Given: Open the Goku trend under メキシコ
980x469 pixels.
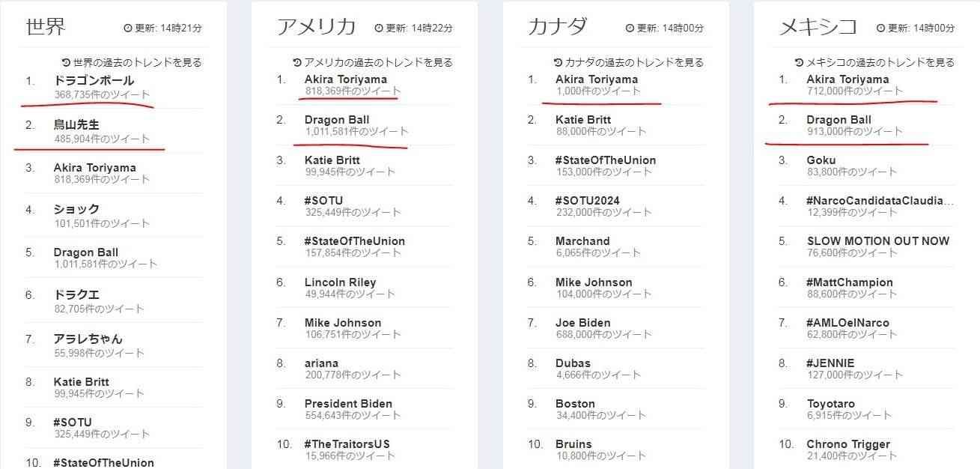Looking at the screenshot, I should coord(821,160).
